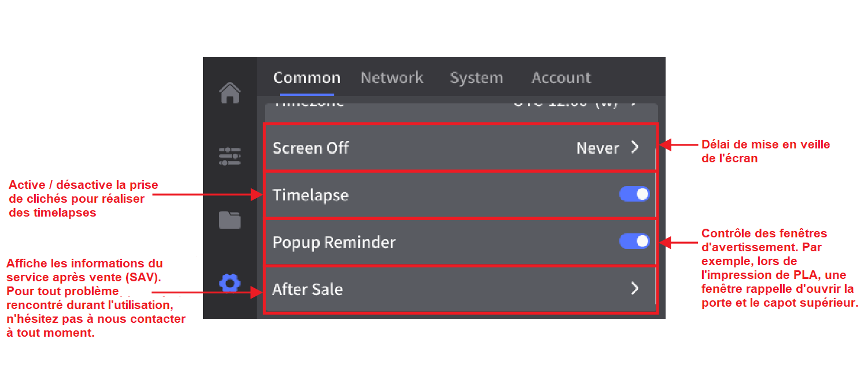Viewport: 868px width, 376px height.
Task: Expand the Screen Off options chevron
Action: 635,147
